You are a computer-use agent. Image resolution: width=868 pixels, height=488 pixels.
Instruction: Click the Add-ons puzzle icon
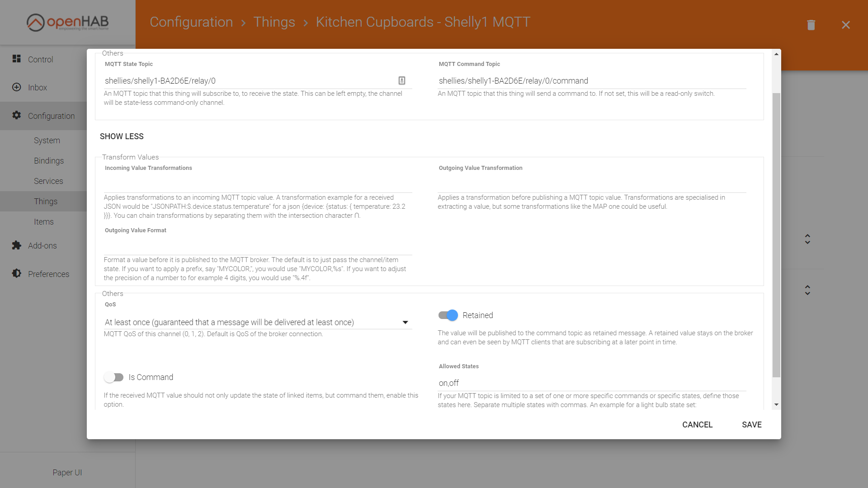pos(17,245)
